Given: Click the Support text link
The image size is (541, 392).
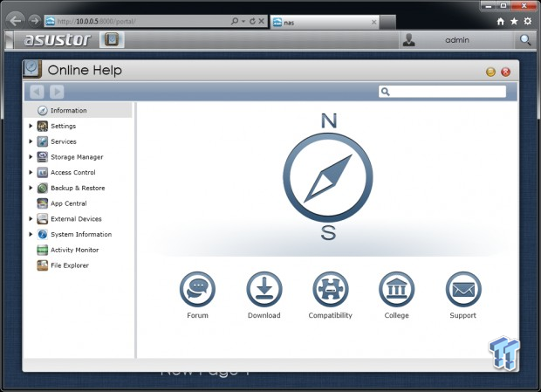Looking at the screenshot, I should coord(463,315).
